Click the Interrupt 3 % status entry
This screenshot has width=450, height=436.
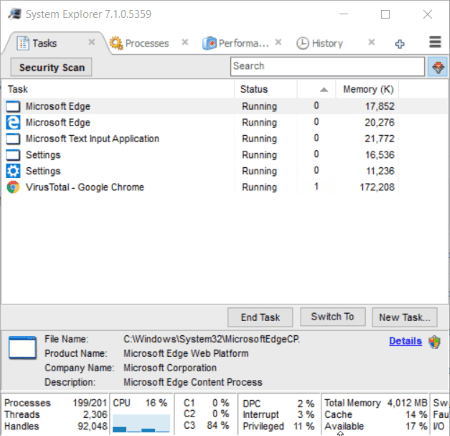point(278,414)
